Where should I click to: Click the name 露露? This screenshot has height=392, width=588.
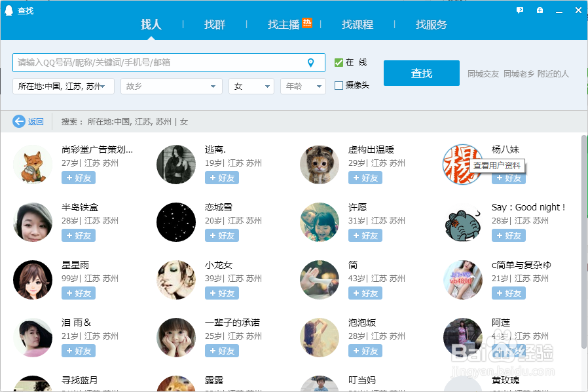214,380
